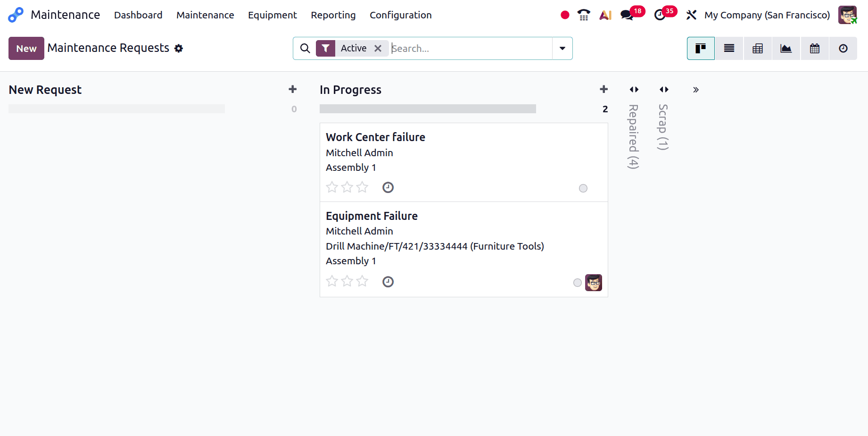868x436 pixels.
Task: Add a card in In Progress column
Action: pyautogui.click(x=604, y=89)
